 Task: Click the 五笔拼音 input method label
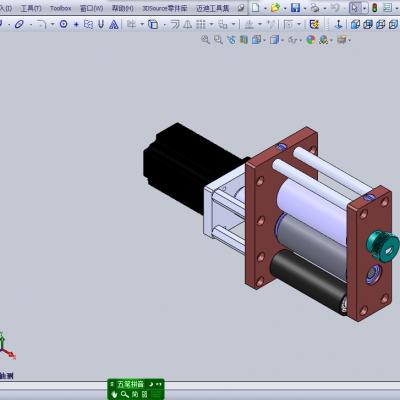130,384
